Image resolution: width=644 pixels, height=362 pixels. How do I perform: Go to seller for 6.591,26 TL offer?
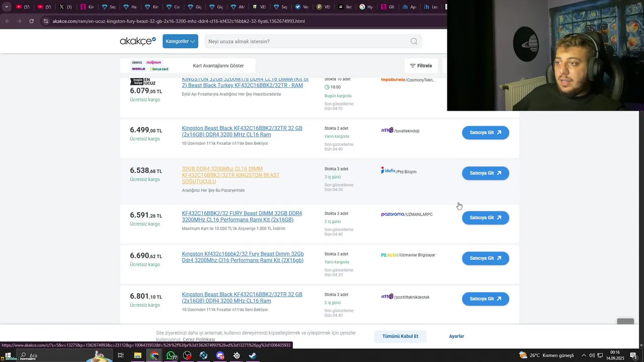coord(486,218)
